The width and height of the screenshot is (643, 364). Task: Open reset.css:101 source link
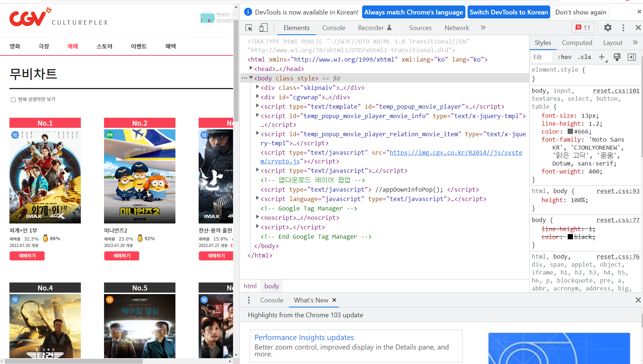pyautogui.click(x=616, y=91)
